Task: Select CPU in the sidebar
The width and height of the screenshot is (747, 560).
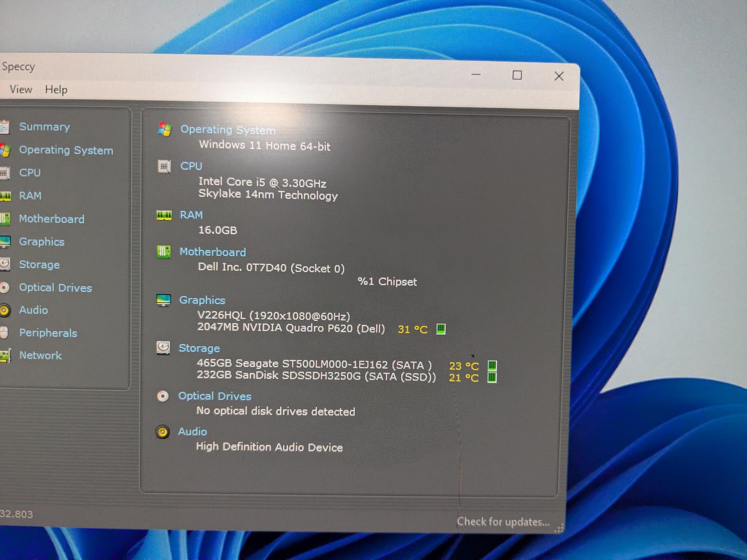Action: pos(30,172)
